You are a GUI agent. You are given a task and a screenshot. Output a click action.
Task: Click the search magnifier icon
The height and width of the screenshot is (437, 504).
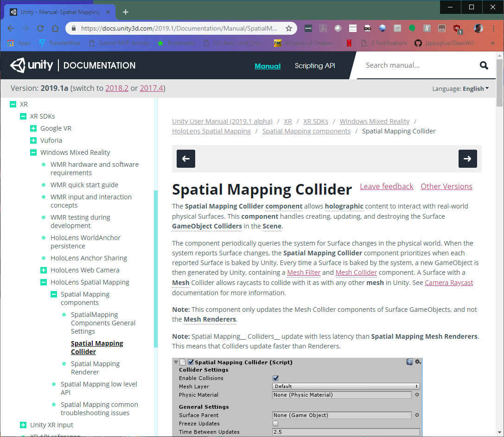point(484,65)
